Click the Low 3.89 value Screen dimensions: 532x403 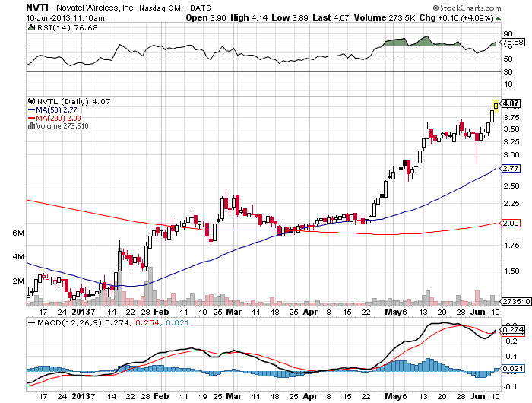pos(290,17)
